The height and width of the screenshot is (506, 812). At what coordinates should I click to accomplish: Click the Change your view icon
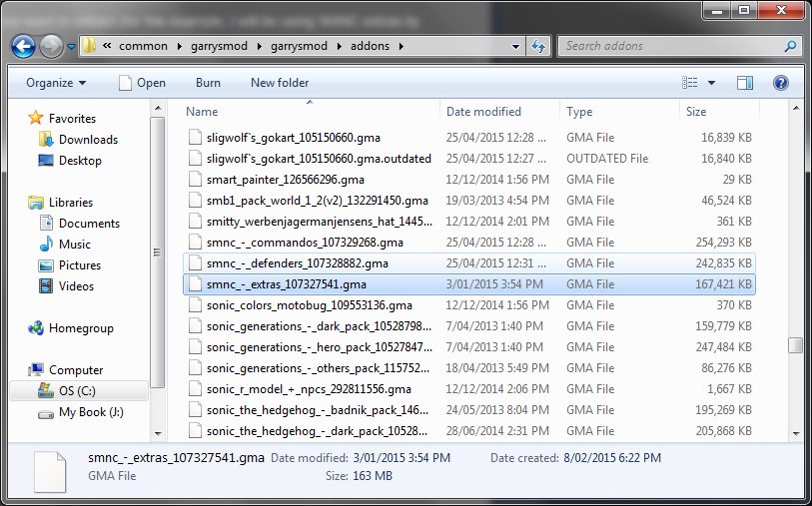(x=690, y=83)
